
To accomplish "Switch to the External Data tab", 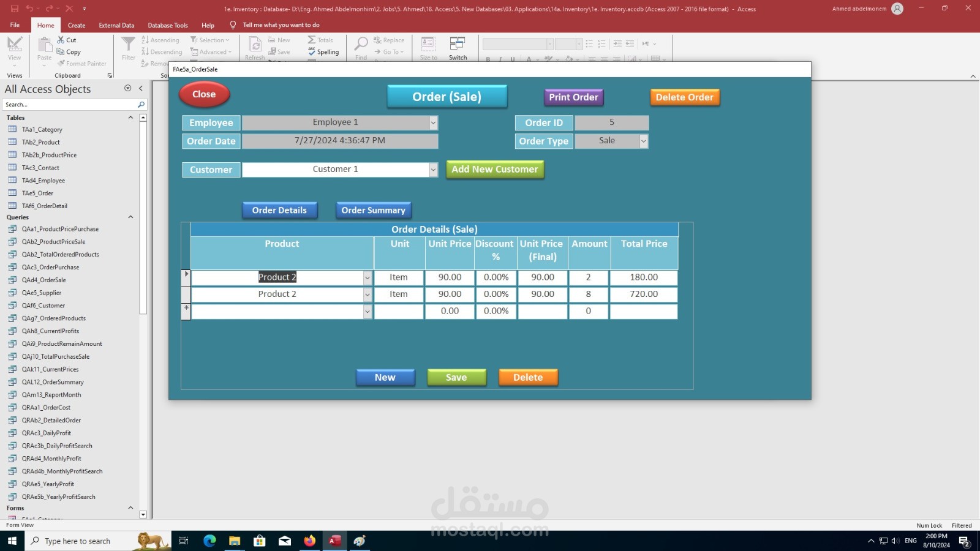I will point(116,25).
